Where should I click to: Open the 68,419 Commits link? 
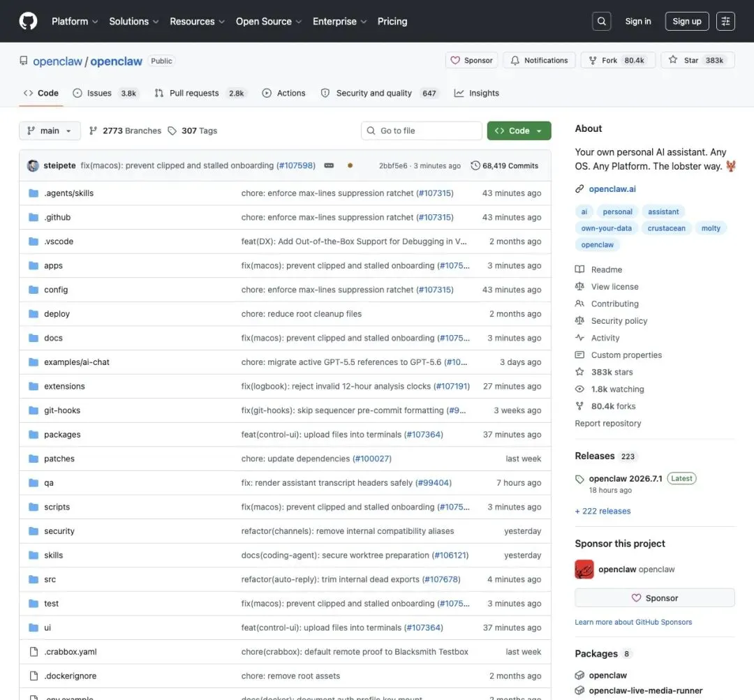coord(505,165)
